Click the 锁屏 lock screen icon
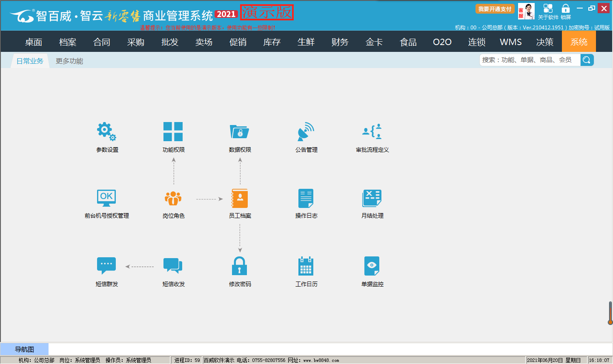Screen dimensions: 613x364 [x=566, y=11]
